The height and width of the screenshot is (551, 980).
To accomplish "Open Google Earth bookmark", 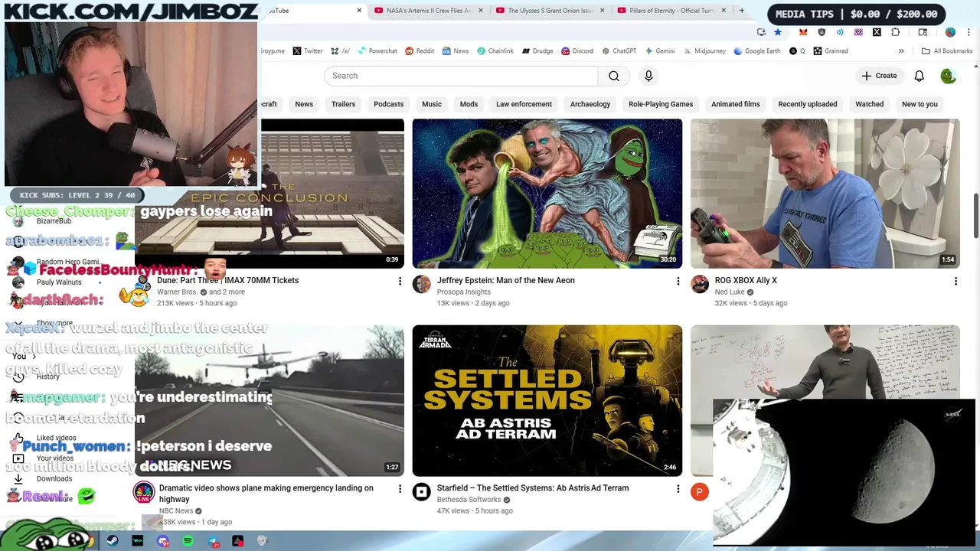I will 757,51.
